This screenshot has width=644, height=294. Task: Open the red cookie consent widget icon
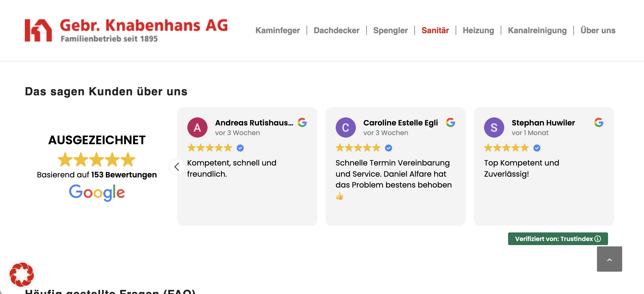(x=22, y=274)
